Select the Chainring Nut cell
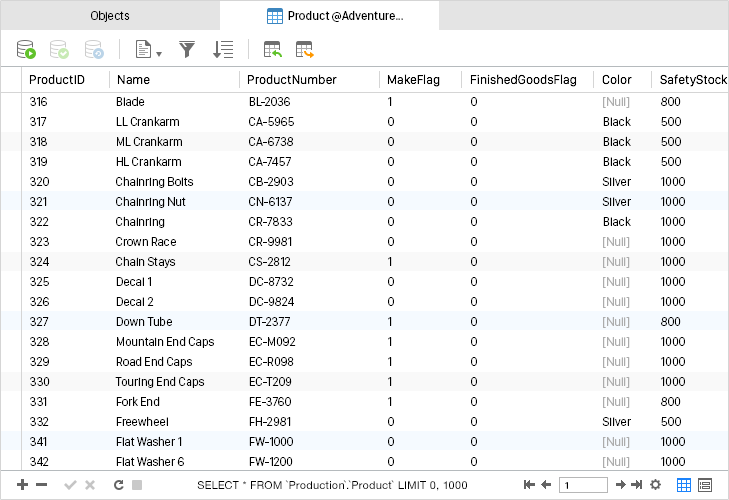 tap(151, 202)
